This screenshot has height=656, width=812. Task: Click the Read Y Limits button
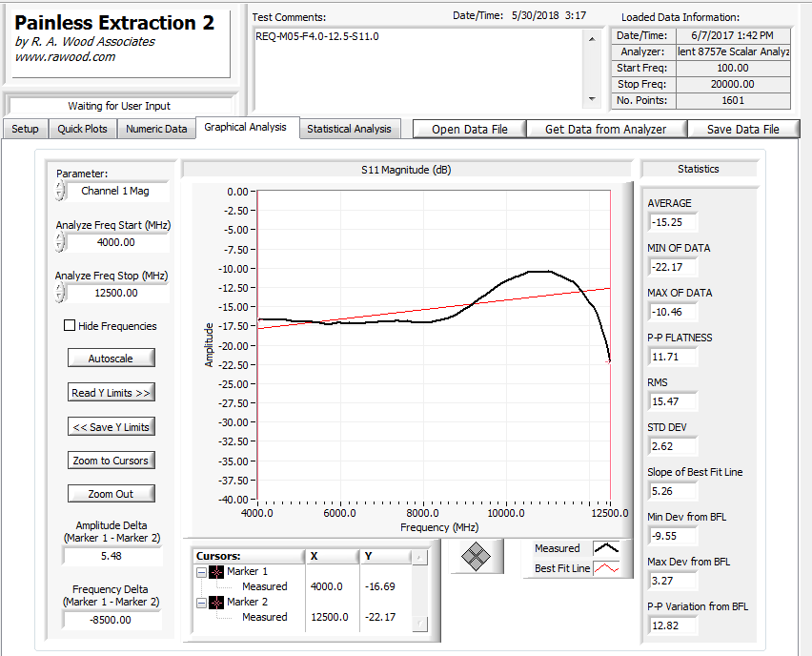tap(111, 393)
